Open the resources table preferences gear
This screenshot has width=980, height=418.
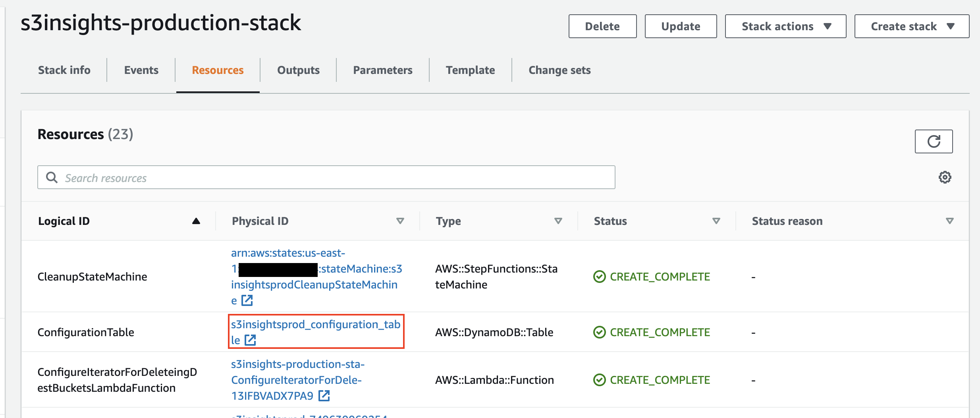coord(945,177)
